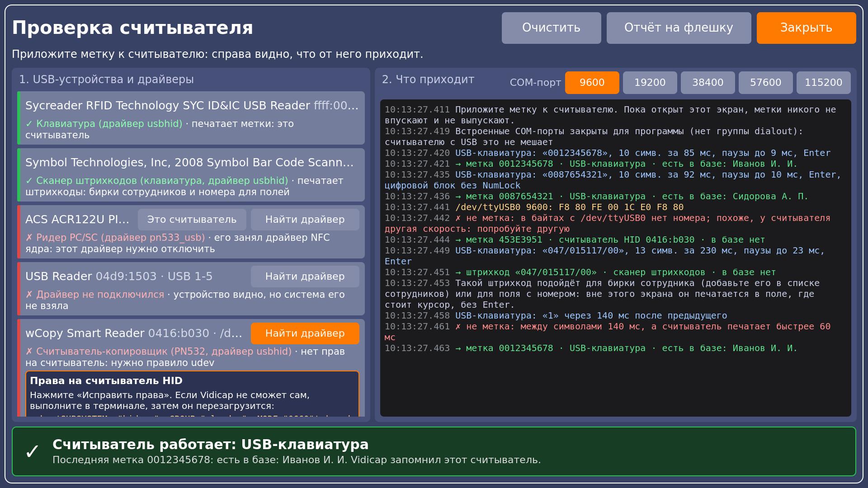
Task: Set COM-port speed to 115200
Action: (823, 83)
